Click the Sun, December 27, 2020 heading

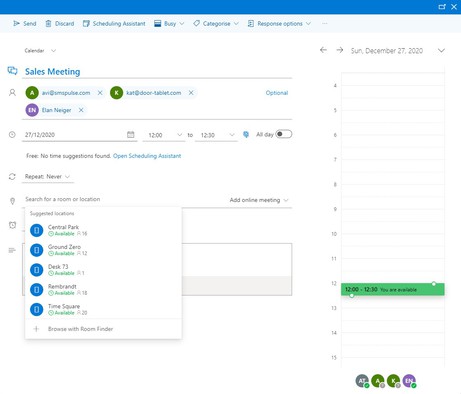click(x=387, y=51)
